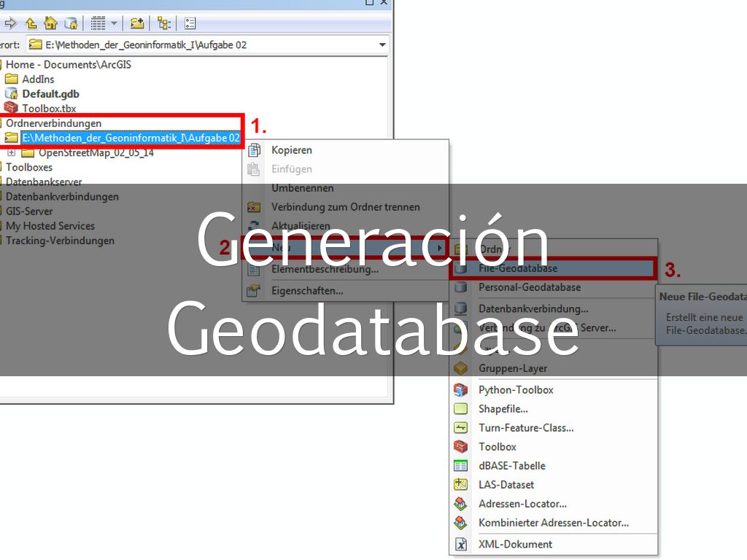Select Default.gdb in the catalog tree

point(50,94)
